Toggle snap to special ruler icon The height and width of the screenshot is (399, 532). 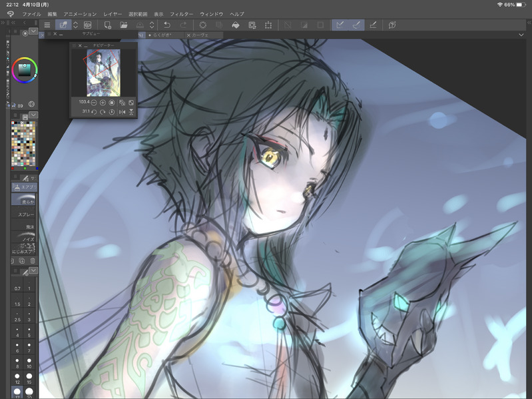[x=356, y=25]
